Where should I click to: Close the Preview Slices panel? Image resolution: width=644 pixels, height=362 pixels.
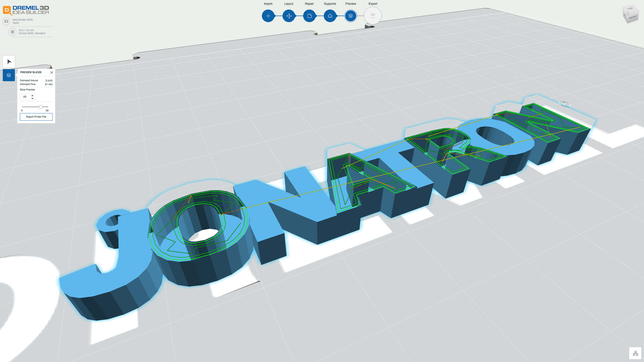tap(52, 72)
